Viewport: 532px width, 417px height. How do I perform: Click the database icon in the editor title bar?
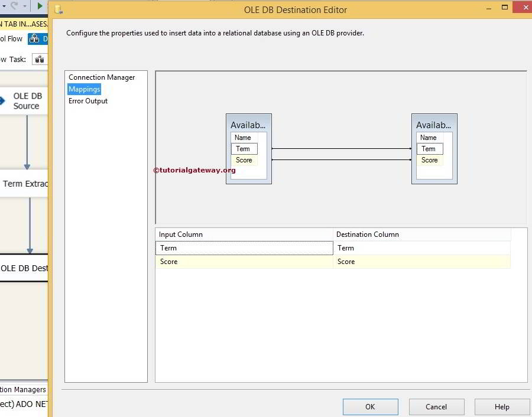point(58,9)
